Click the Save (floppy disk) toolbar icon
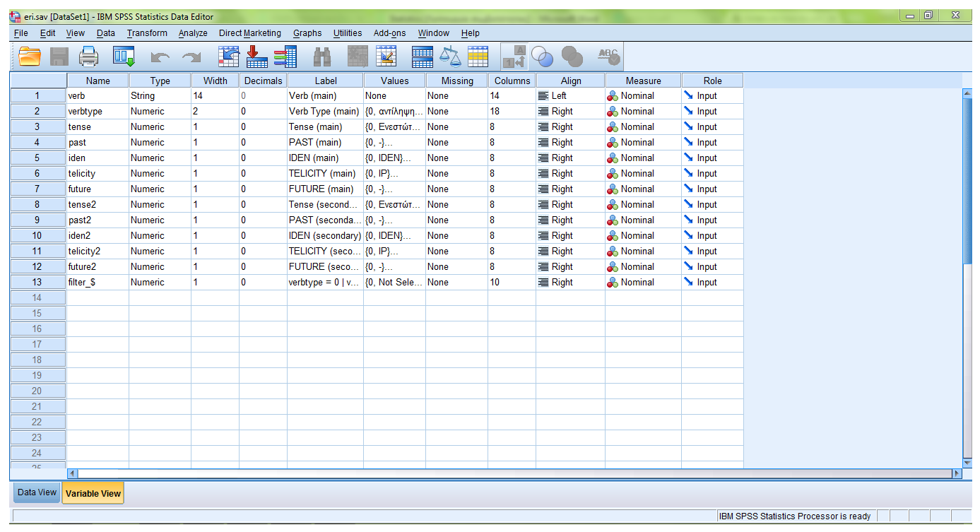 point(59,57)
